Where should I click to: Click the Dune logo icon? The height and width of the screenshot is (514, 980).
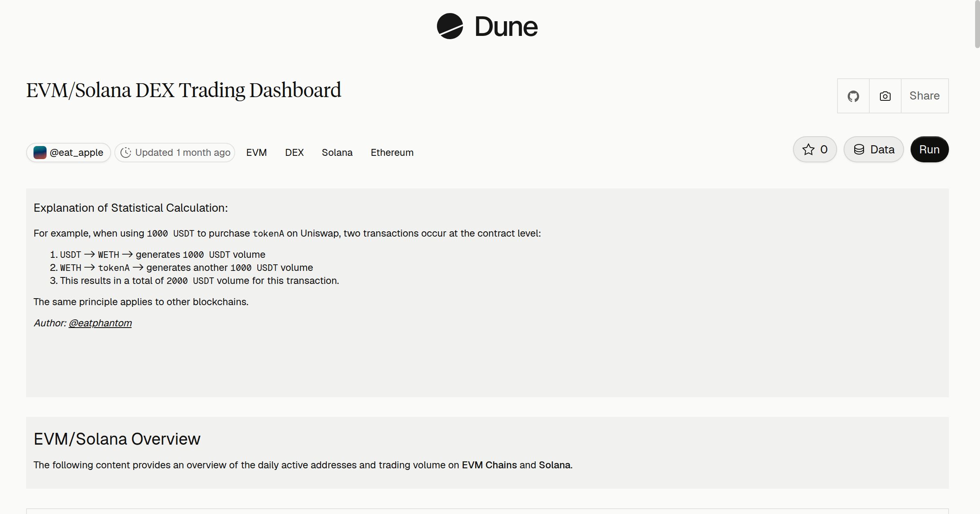(x=450, y=26)
